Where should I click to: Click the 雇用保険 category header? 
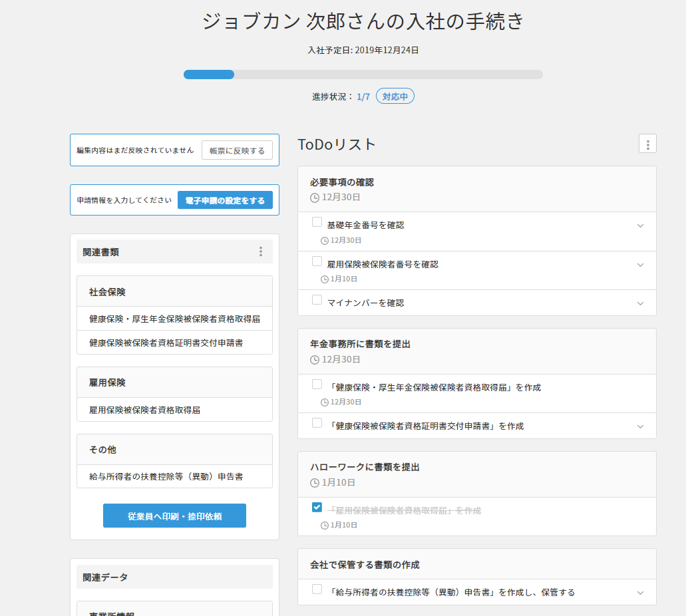[174, 383]
